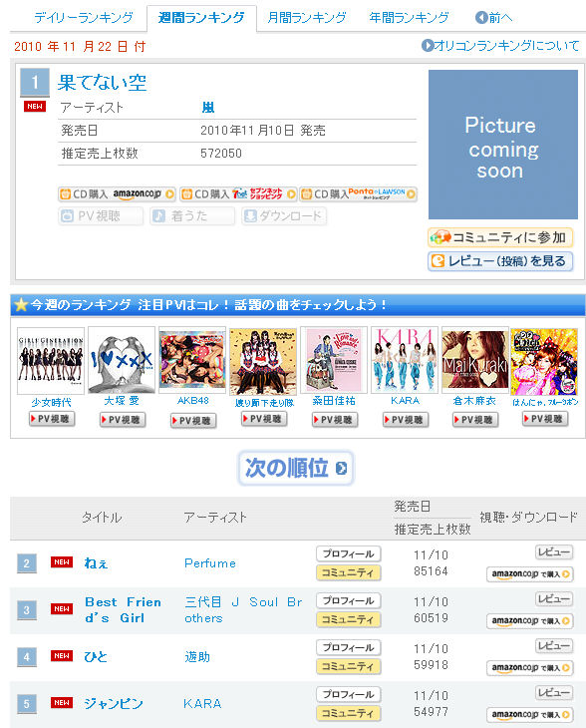
Task: Play PV視聴 under KARA thumbnail
Action: point(406,420)
